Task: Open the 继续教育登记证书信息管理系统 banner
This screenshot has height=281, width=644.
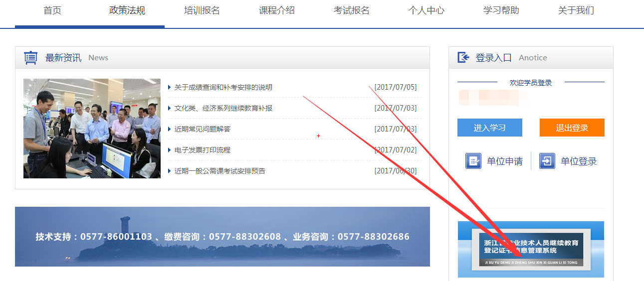Action: pyautogui.click(x=531, y=249)
